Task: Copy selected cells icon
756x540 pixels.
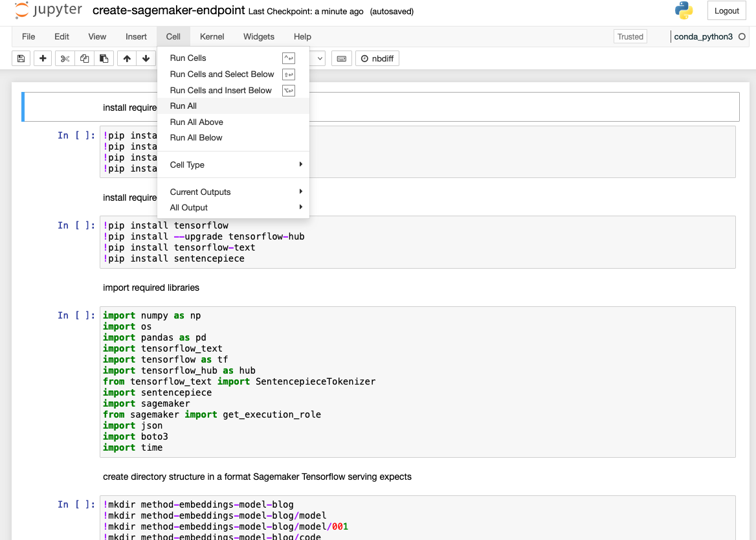Action: pos(84,58)
